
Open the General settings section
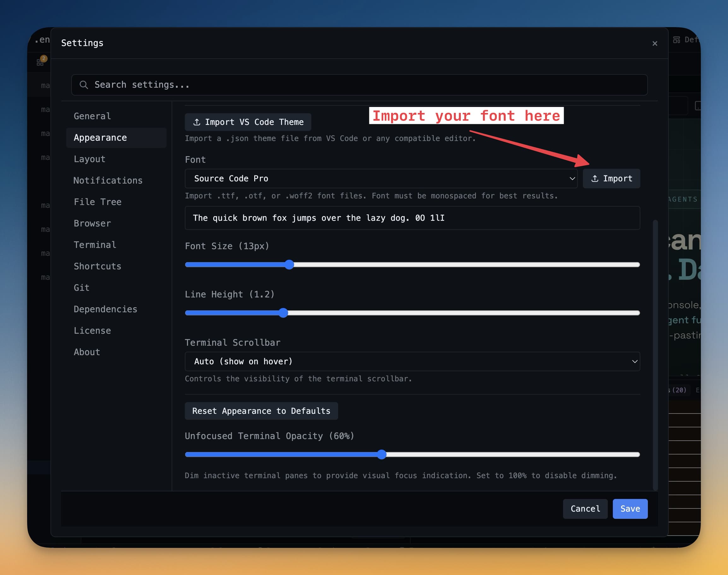(116, 116)
